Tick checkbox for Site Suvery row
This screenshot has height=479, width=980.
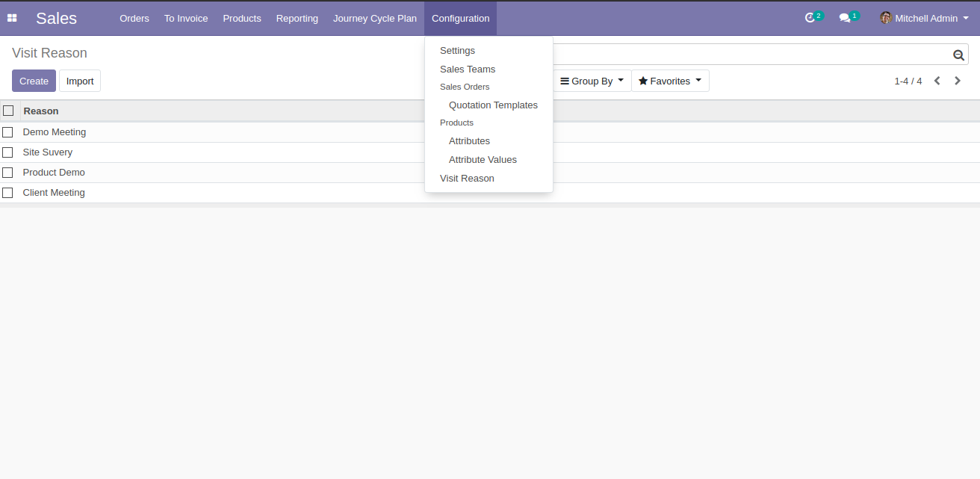tap(7, 152)
